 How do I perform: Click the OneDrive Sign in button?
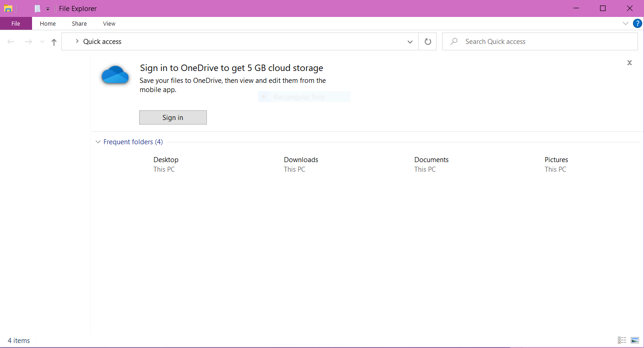(x=173, y=118)
